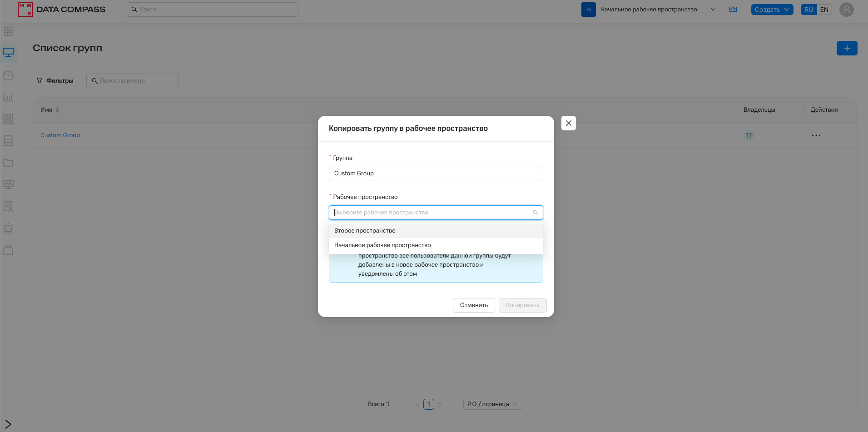Open the alert siren icon in sidebar
The width and height of the screenshot is (868, 432).
coord(8,228)
